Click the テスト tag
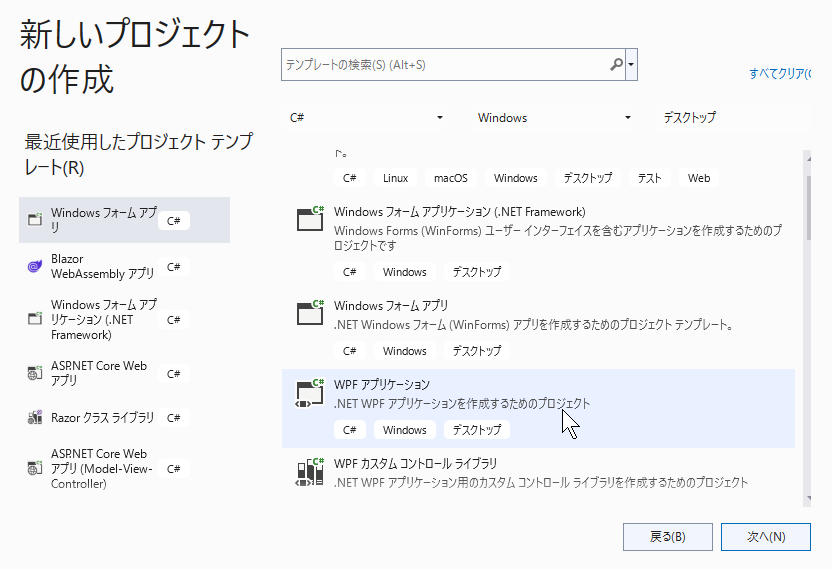This screenshot has height=569, width=832. [x=649, y=178]
